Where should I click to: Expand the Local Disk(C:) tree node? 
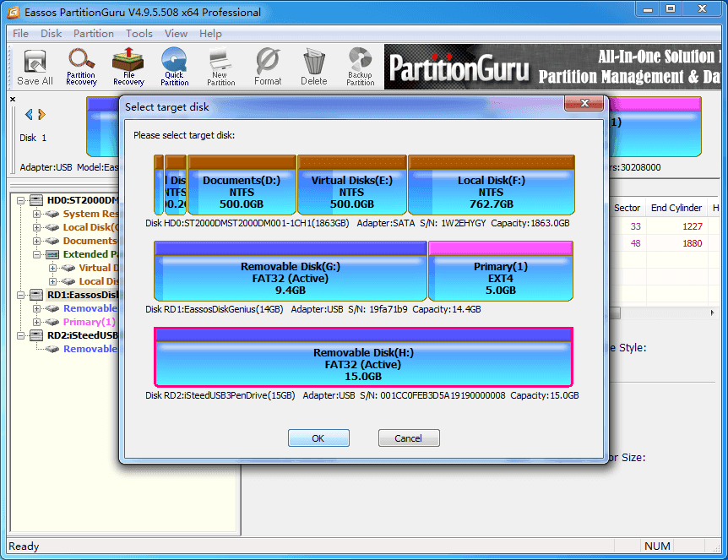36,227
